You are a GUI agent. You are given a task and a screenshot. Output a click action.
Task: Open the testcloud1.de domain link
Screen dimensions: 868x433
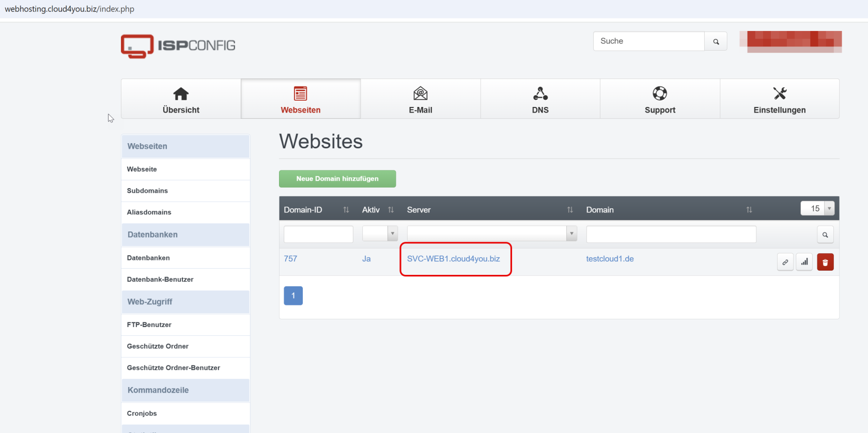click(610, 259)
